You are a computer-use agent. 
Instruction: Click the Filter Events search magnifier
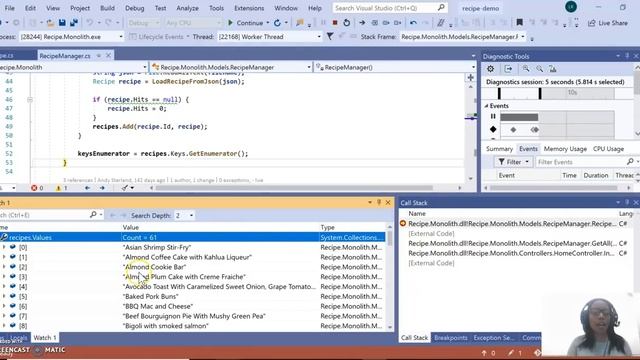tap(630, 162)
